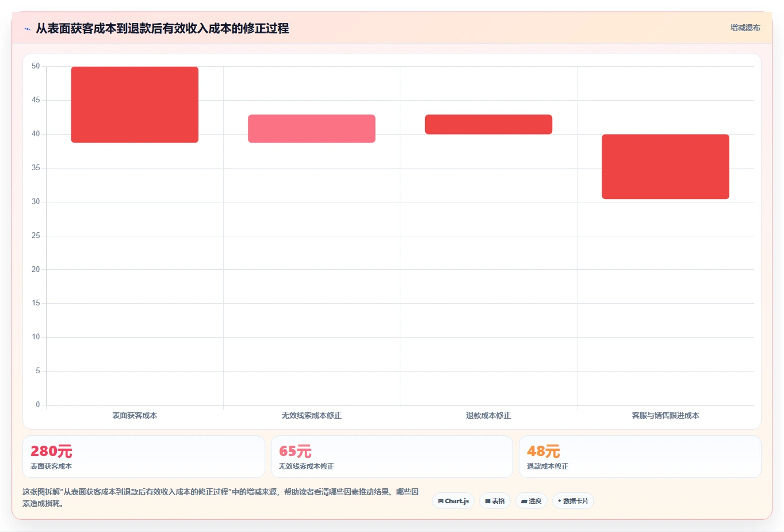784x532 pixels.
Task: Click the 增减瀑布 tag in the header
Action: pyautogui.click(x=745, y=28)
